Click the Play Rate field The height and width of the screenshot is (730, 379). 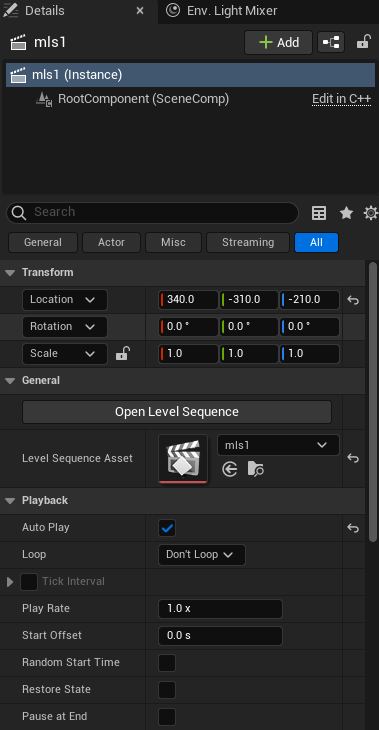pos(220,609)
